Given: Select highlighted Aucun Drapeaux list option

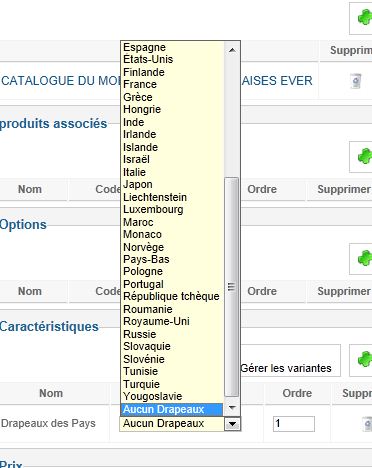Looking at the screenshot, I should [172, 409].
